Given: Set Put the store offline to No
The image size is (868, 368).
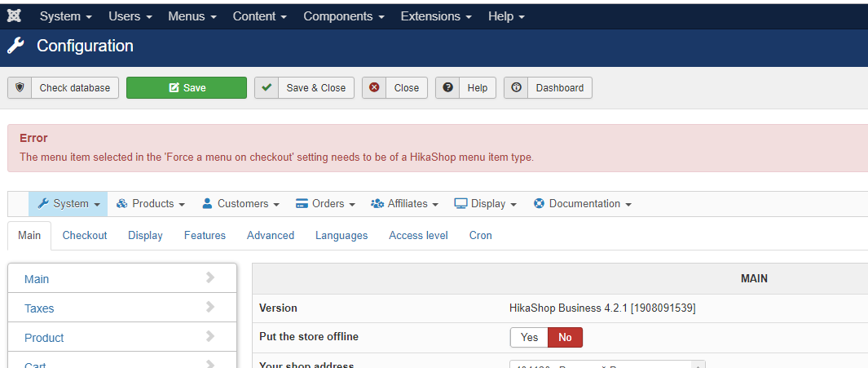Looking at the screenshot, I should 565,337.
